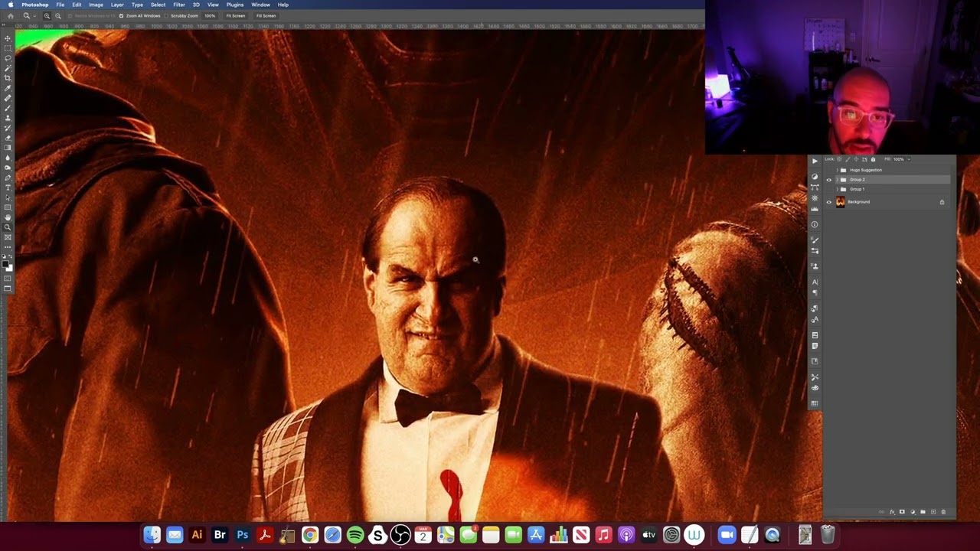980x551 pixels.
Task: Select the Zoom tool in toolbox
Action: pos(8,227)
